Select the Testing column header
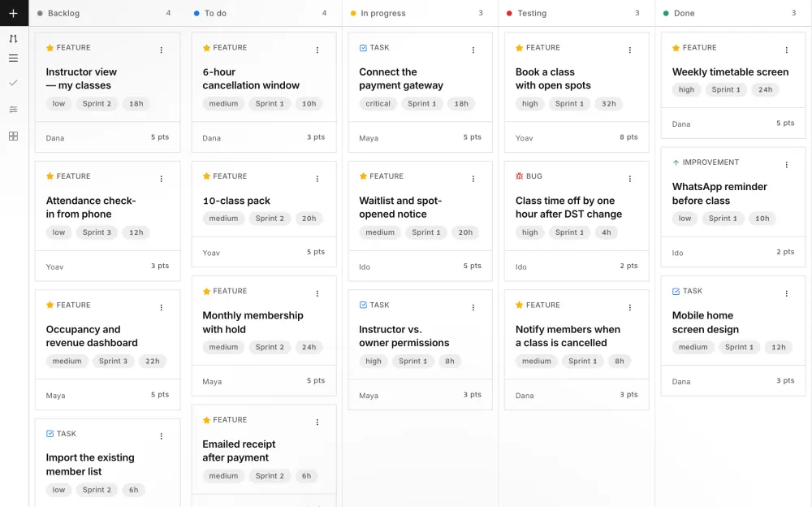Viewport: 812px width, 507px height. point(532,13)
